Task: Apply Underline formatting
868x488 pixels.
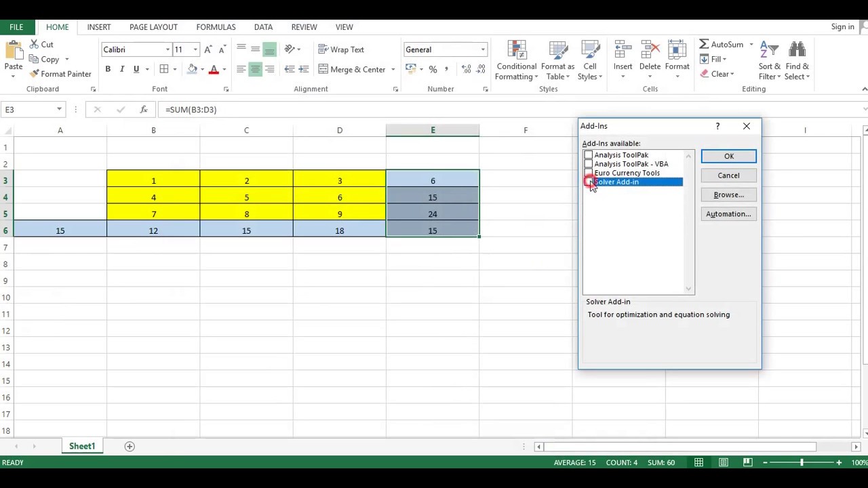Action: pyautogui.click(x=136, y=69)
